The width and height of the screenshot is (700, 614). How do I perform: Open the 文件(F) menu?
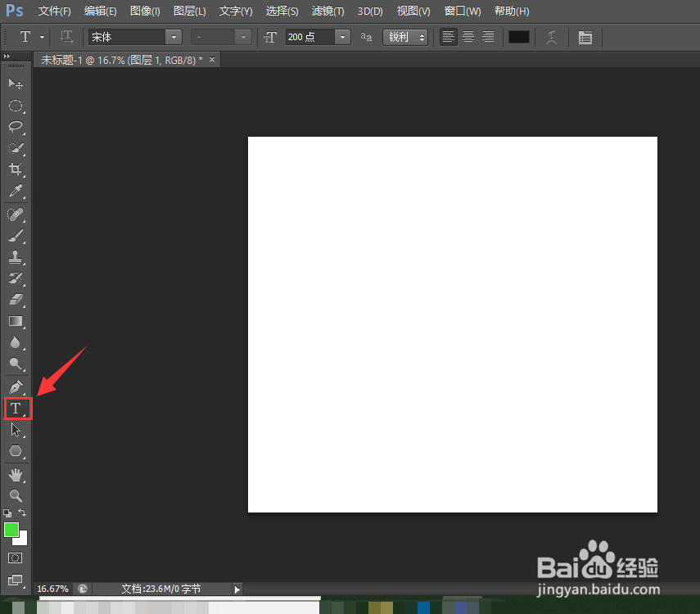pos(55,11)
